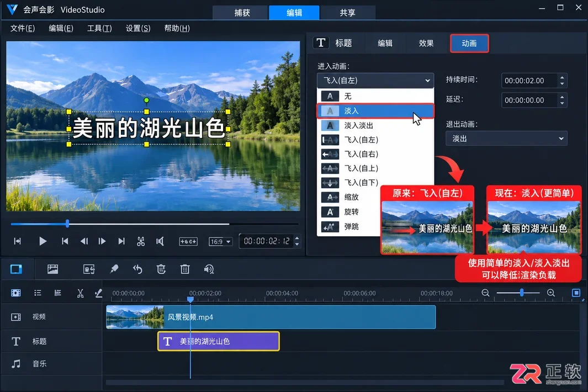Open the 16:9 aspect ratio dropdown
Screen dimensions: 588x392
tap(220, 242)
